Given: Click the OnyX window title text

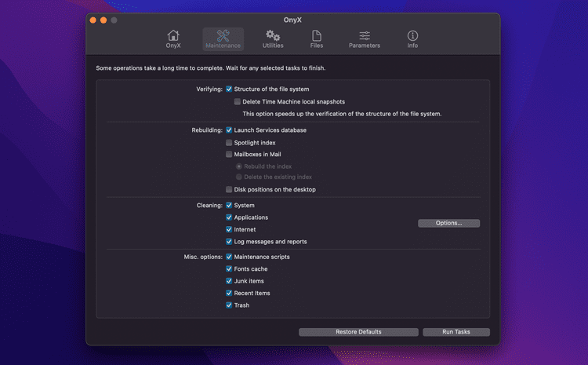Looking at the screenshot, I should (292, 20).
